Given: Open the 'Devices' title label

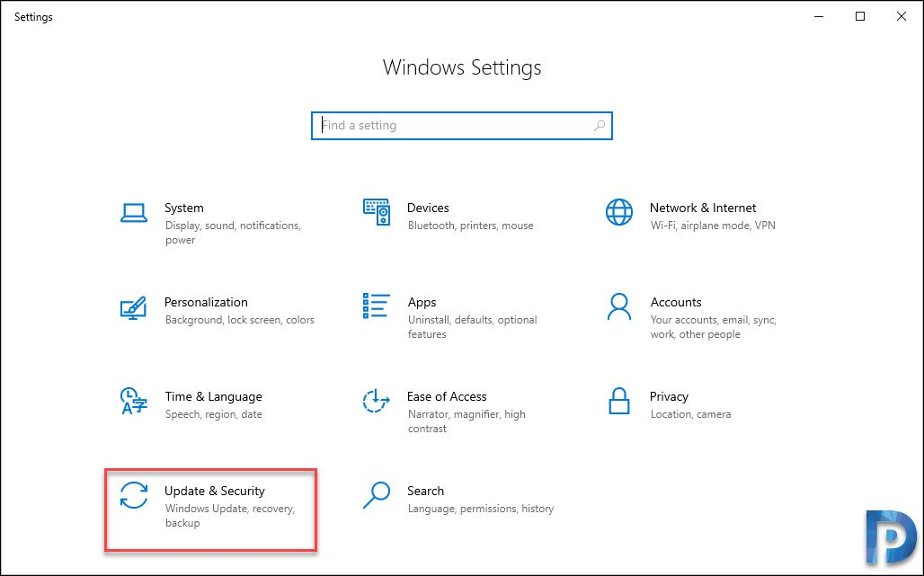Looking at the screenshot, I should (428, 208).
